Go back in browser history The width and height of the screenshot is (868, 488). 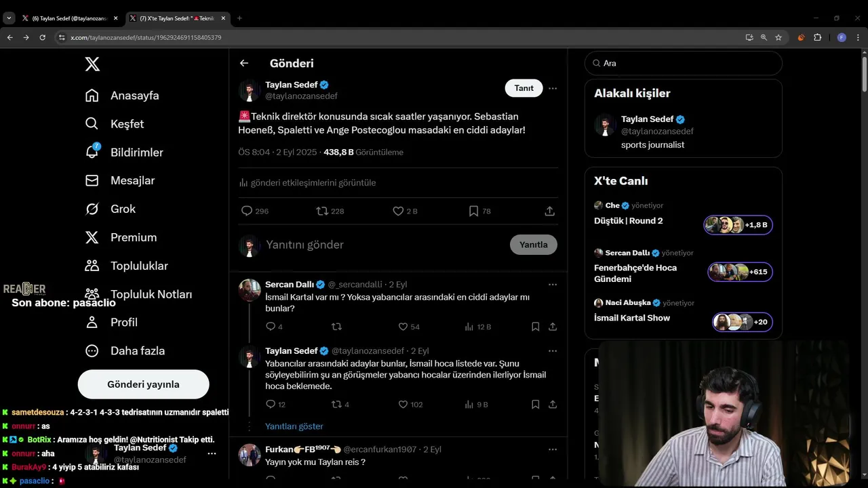[x=9, y=37]
